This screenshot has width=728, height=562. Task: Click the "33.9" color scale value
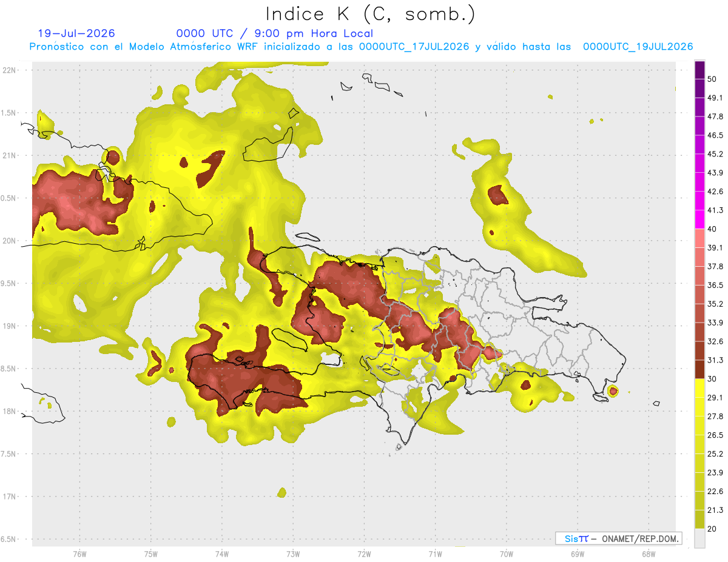click(715, 323)
